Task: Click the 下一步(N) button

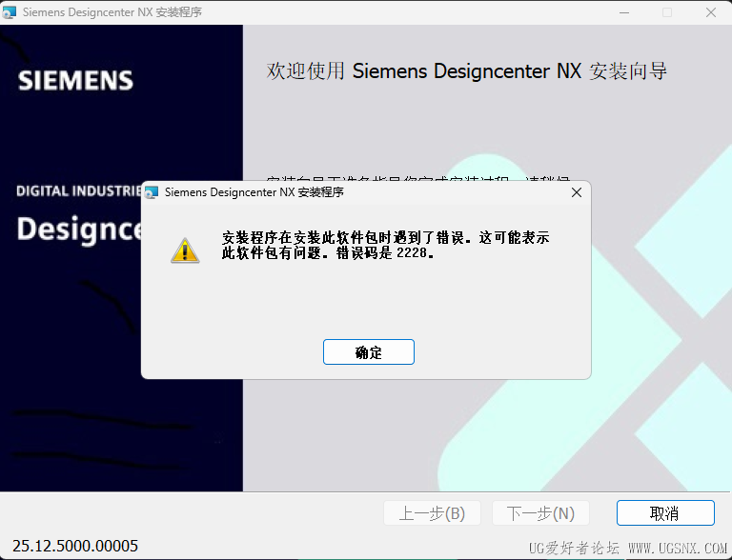Action: 540,513
